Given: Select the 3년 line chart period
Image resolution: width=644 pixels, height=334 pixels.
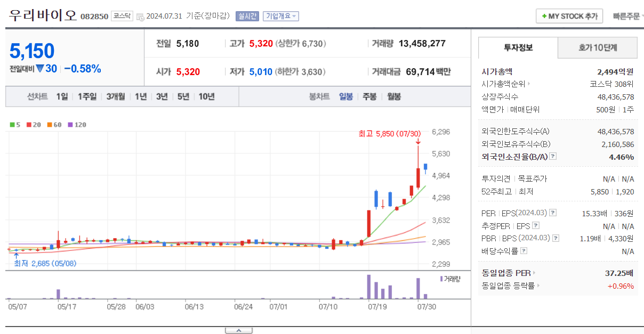Looking at the screenshot, I should tap(162, 96).
